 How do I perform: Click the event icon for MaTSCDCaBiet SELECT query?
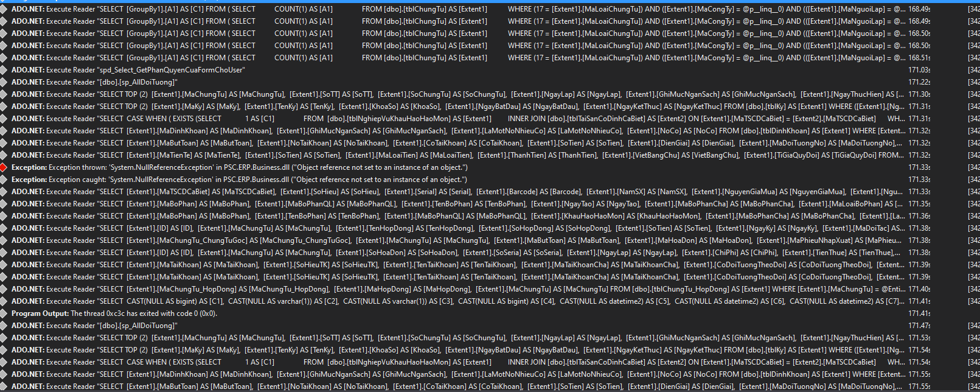pyautogui.click(x=4, y=192)
